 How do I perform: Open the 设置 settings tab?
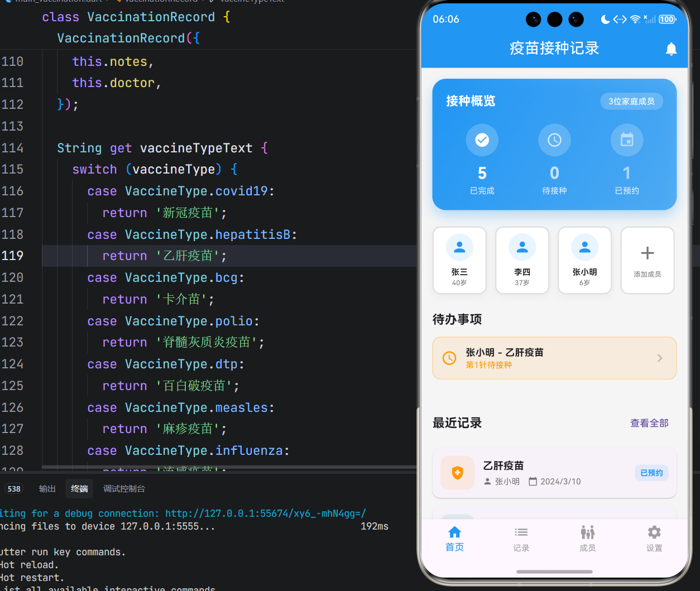pyautogui.click(x=654, y=539)
